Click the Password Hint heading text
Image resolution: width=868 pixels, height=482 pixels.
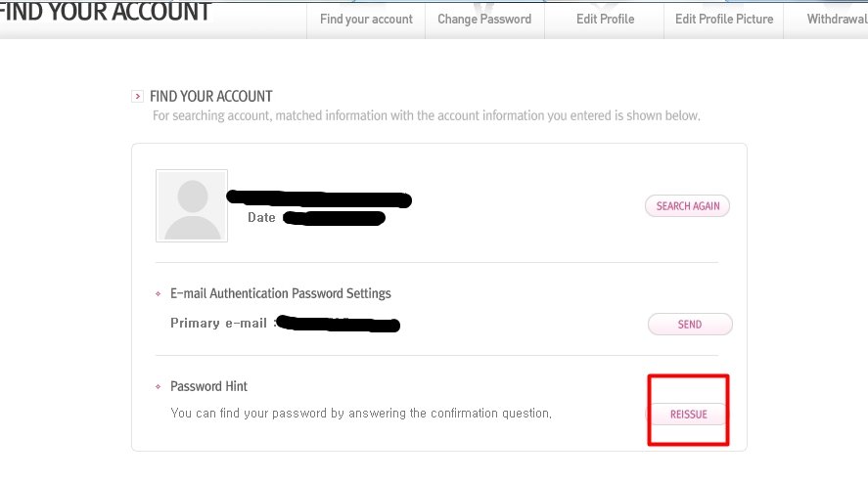[209, 386]
